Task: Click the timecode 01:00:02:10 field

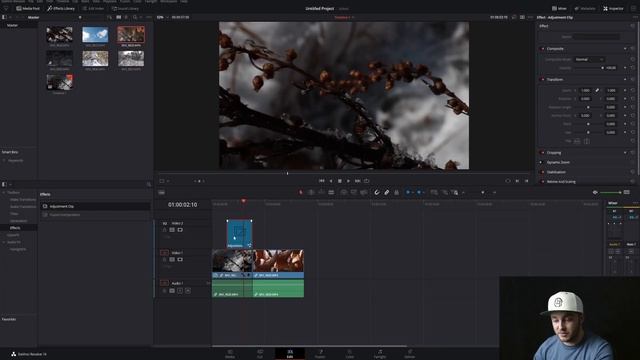Action: pos(182,204)
